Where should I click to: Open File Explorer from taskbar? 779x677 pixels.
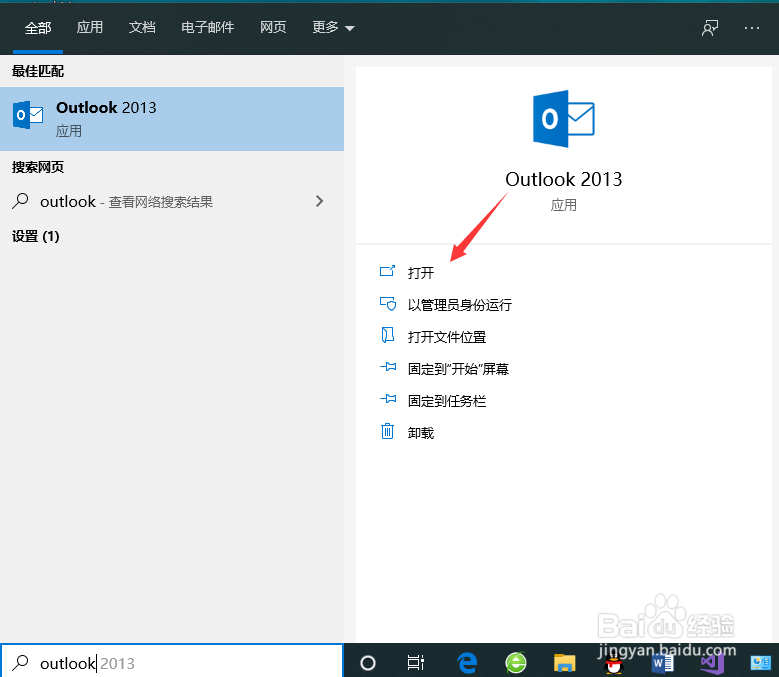(x=564, y=663)
